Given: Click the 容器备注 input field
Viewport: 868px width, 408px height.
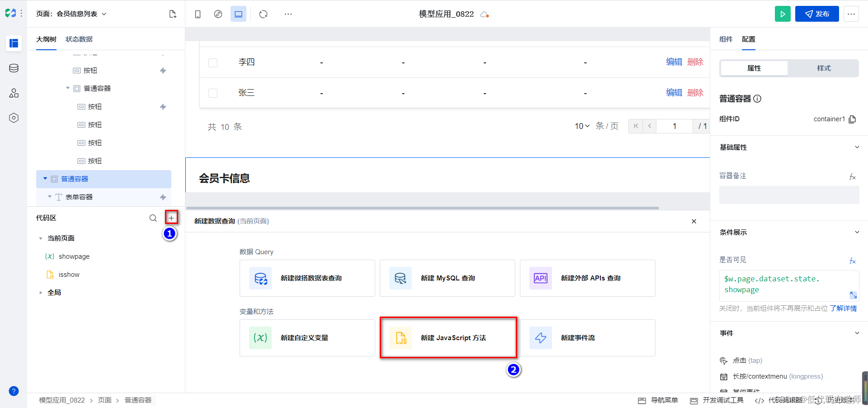Looking at the screenshot, I should [x=789, y=195].
